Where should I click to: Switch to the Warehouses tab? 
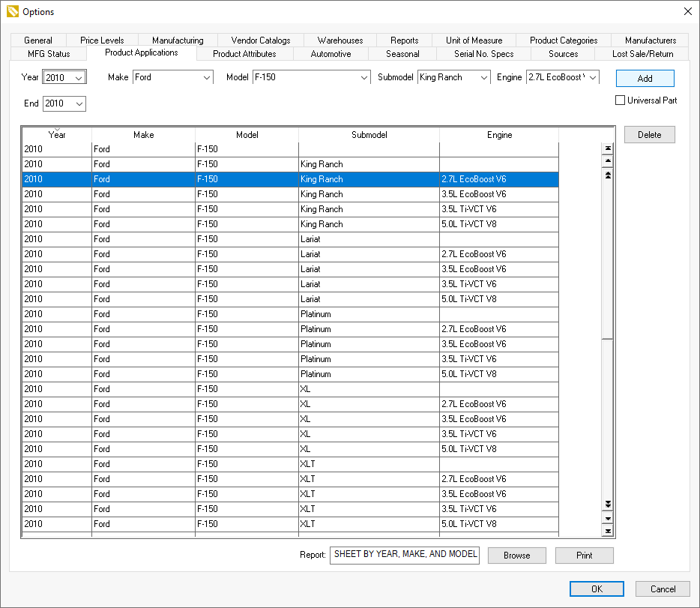click(x=340, y=40)
